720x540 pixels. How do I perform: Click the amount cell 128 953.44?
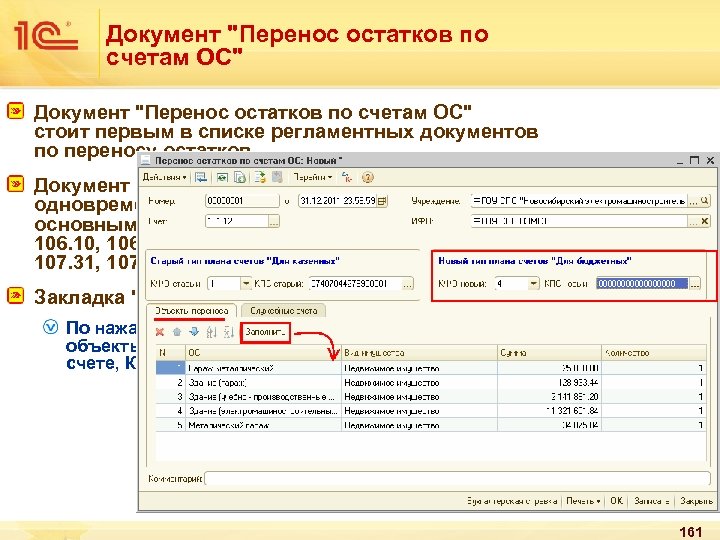click(x=550, y=382)
